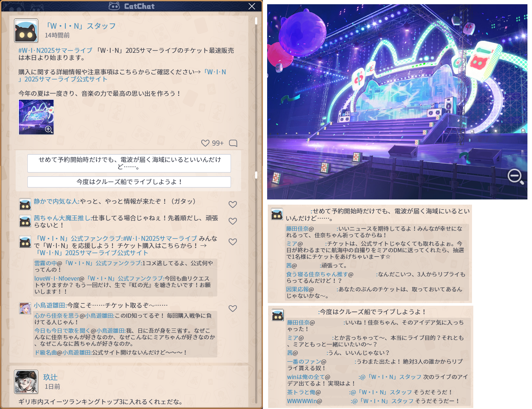
Task: Open 玖辻's profile avatar
Action: [26, 382]
